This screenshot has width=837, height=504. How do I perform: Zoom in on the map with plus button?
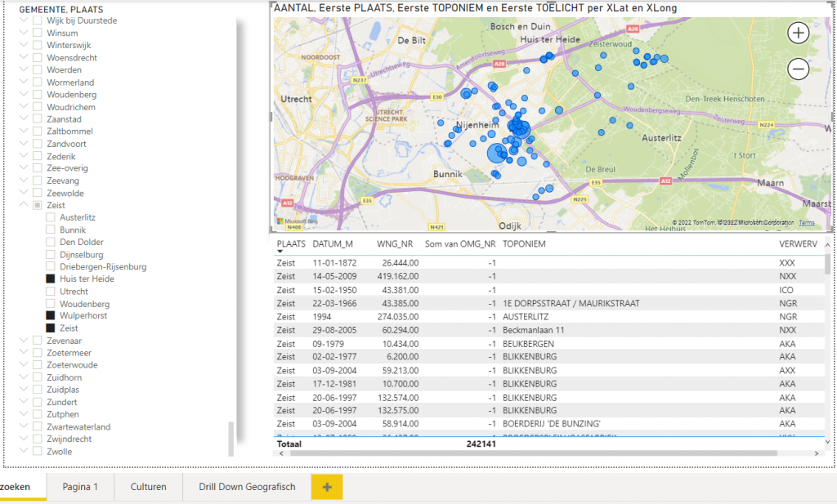pos(798,33)
